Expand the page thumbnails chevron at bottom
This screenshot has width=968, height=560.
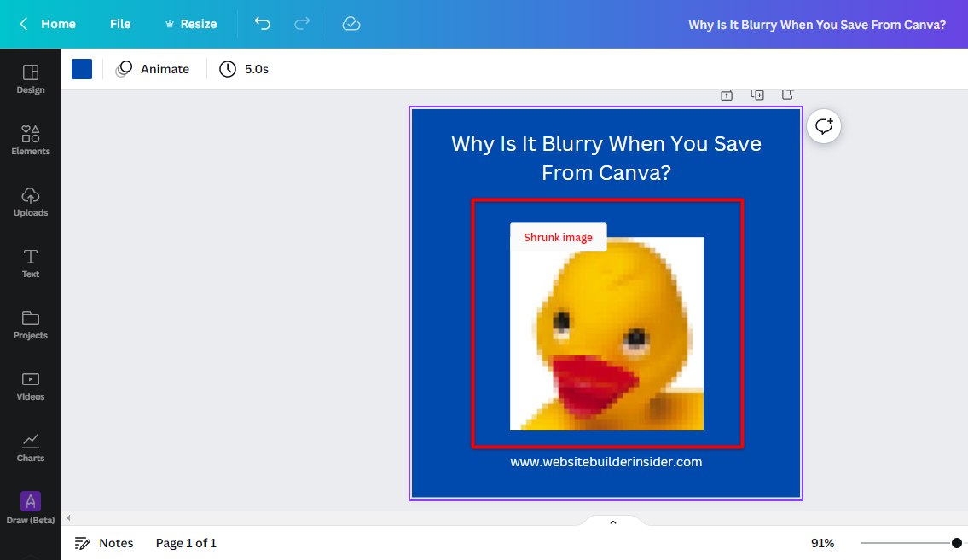coord(612,522)
